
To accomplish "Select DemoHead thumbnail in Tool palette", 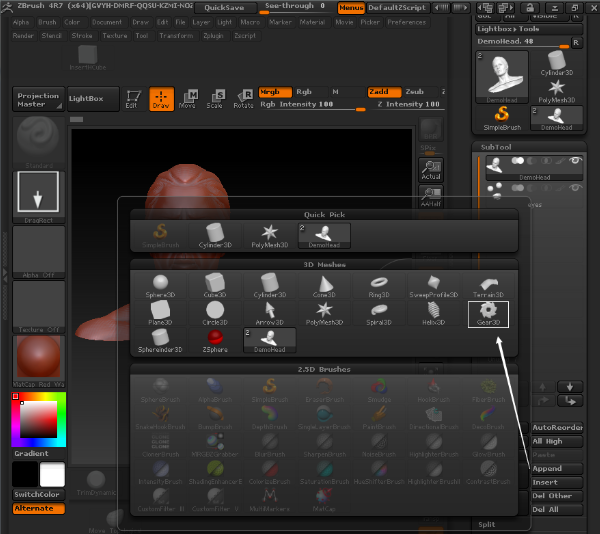I will pyautogui.click(x=502, y=77).
